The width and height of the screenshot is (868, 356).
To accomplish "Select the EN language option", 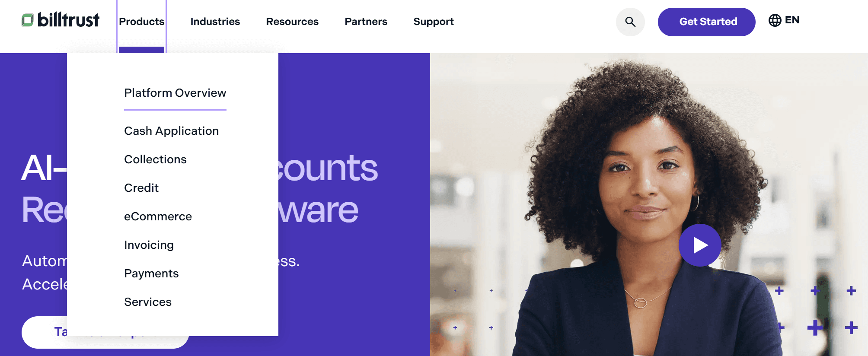I will 792,20.
